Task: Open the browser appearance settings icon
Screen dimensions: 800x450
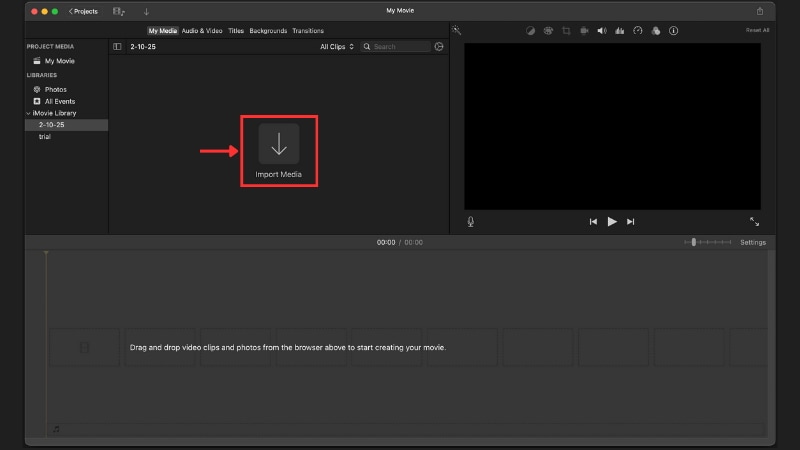Action: (x=439, y=46)
